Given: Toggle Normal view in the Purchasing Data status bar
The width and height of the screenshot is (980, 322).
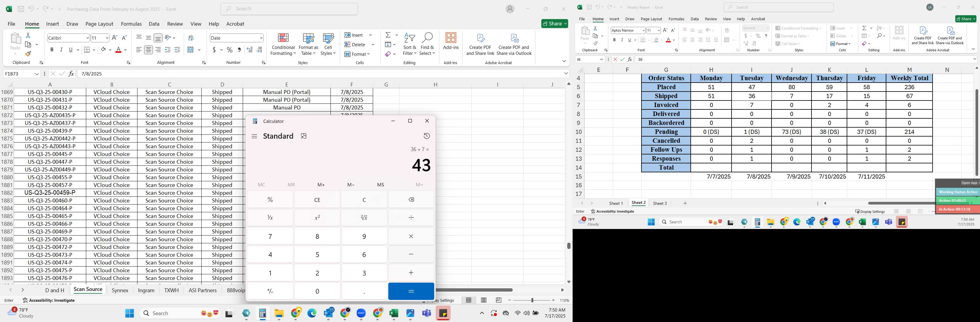Looking at the screenshot, I should click(469, 300).
